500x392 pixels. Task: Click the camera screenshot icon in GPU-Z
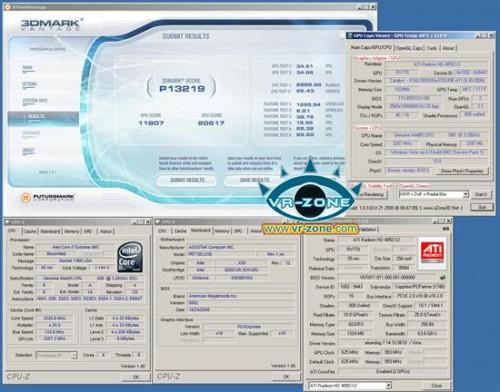[445, 229]
